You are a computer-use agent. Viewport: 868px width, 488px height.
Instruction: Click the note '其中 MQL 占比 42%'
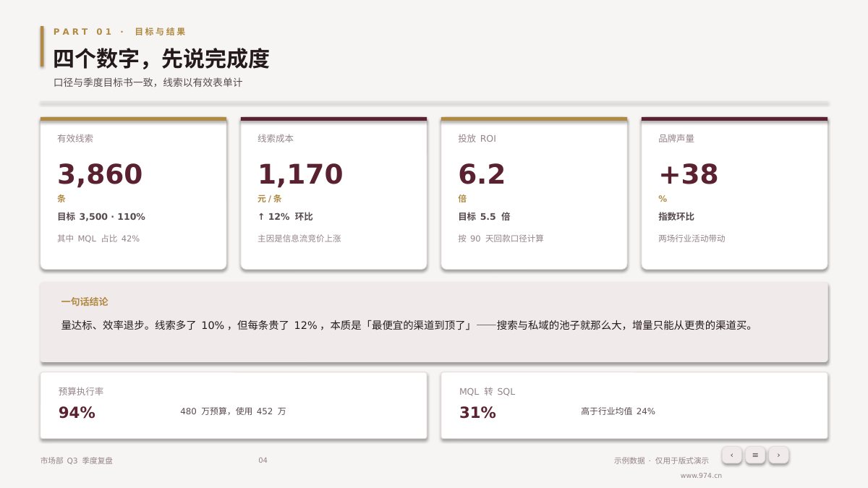coord(98,239)
